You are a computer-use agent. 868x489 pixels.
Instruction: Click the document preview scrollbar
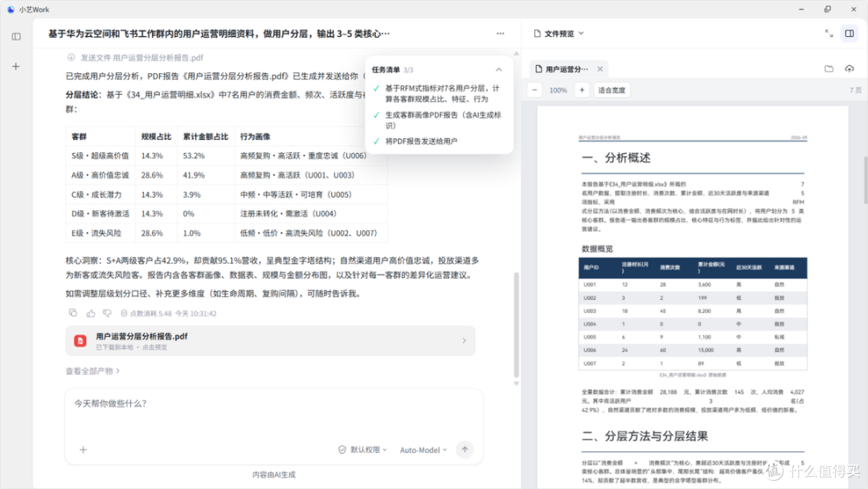[x=866, y=180]
